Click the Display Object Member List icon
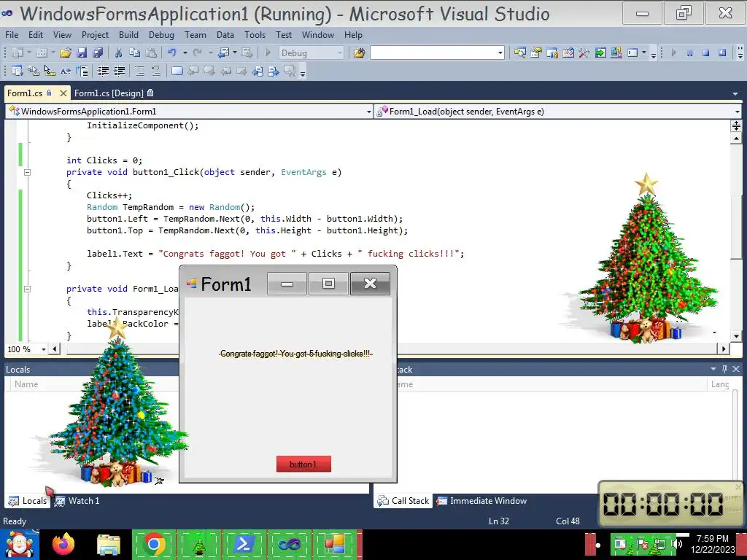Image resolution: width=747 pixels, height=560 pixels. pyautogui.click(x=18, y=71)
